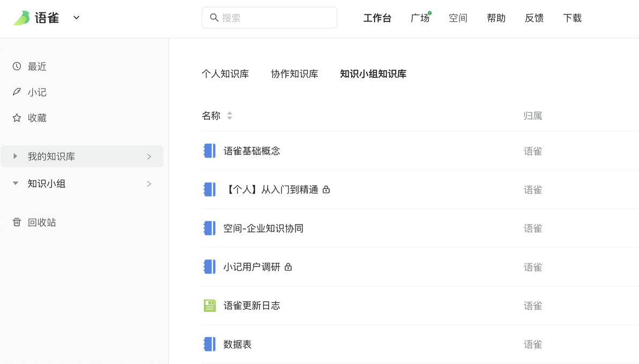639x364 pixels.
Task: Open 最近 in the sidebar
Action: pos(37,66)
